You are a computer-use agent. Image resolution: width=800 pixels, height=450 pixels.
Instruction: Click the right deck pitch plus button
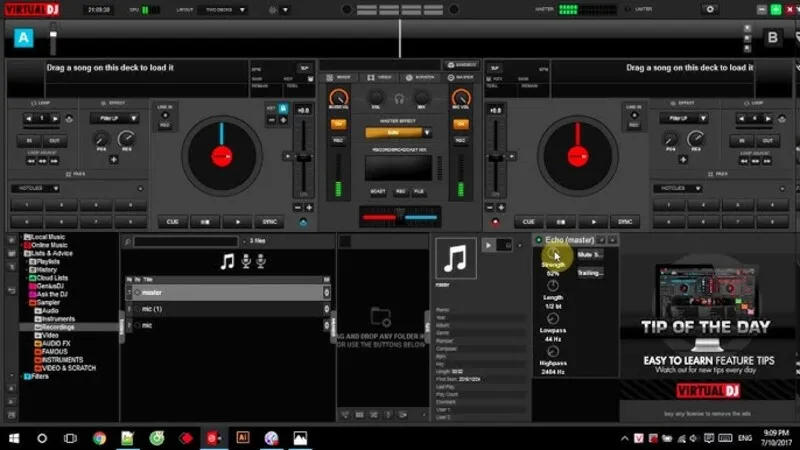501,208
